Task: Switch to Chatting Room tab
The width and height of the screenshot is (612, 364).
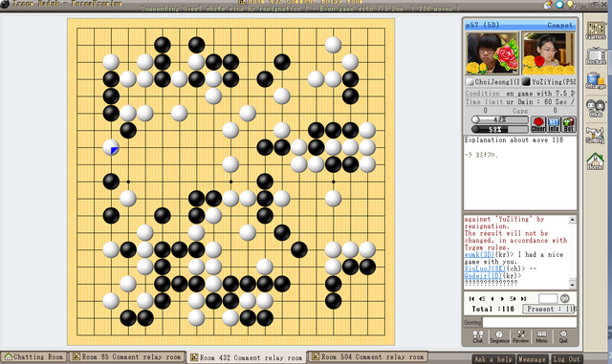Action: point(34,357)
